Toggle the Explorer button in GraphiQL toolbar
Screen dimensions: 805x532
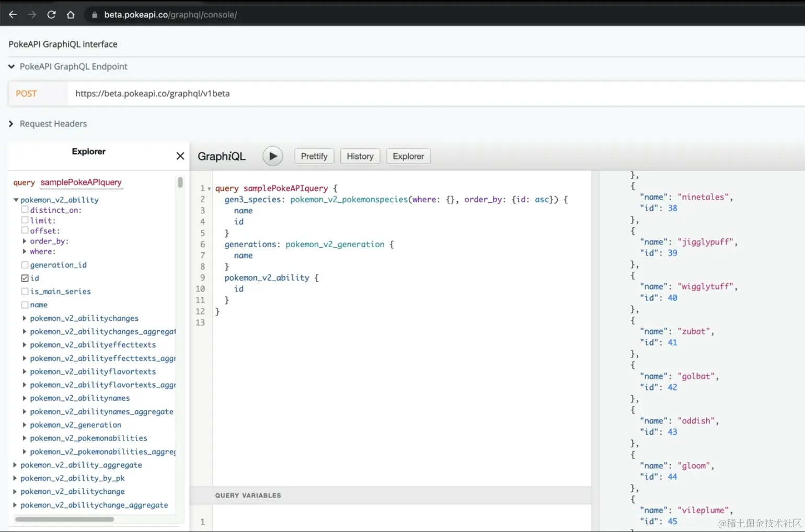pos(408,156)
